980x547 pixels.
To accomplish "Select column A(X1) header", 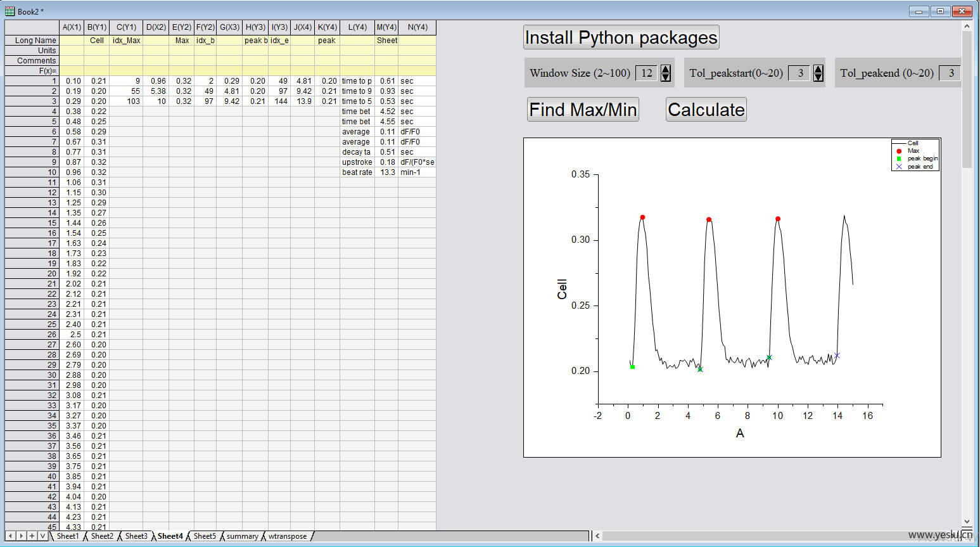I will 72,27.
